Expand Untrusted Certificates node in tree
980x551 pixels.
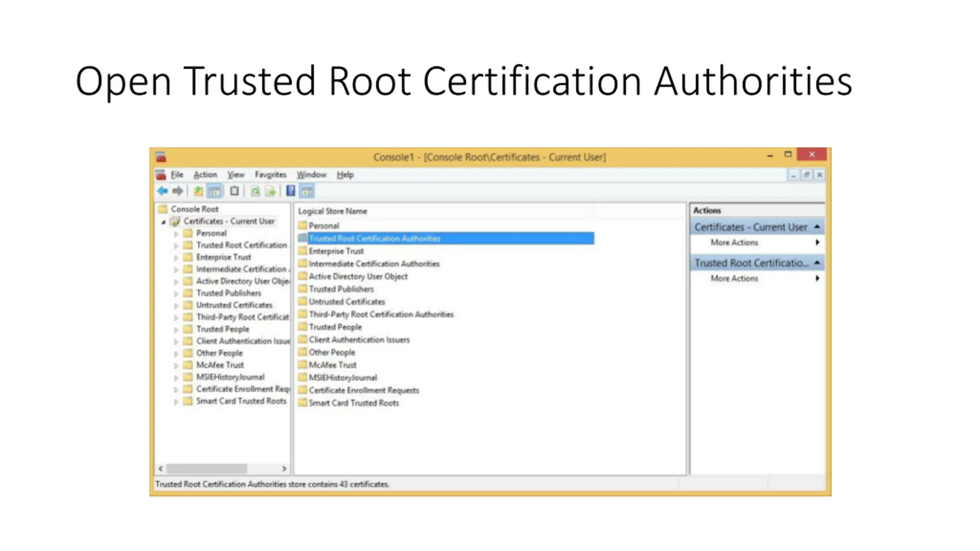point(176,306)
